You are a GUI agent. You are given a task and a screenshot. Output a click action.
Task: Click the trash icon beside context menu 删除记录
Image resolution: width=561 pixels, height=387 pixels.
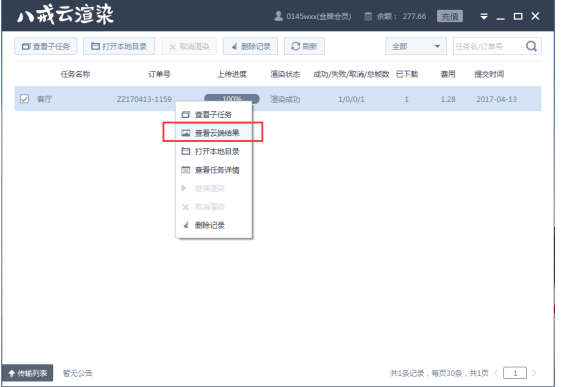185,225
